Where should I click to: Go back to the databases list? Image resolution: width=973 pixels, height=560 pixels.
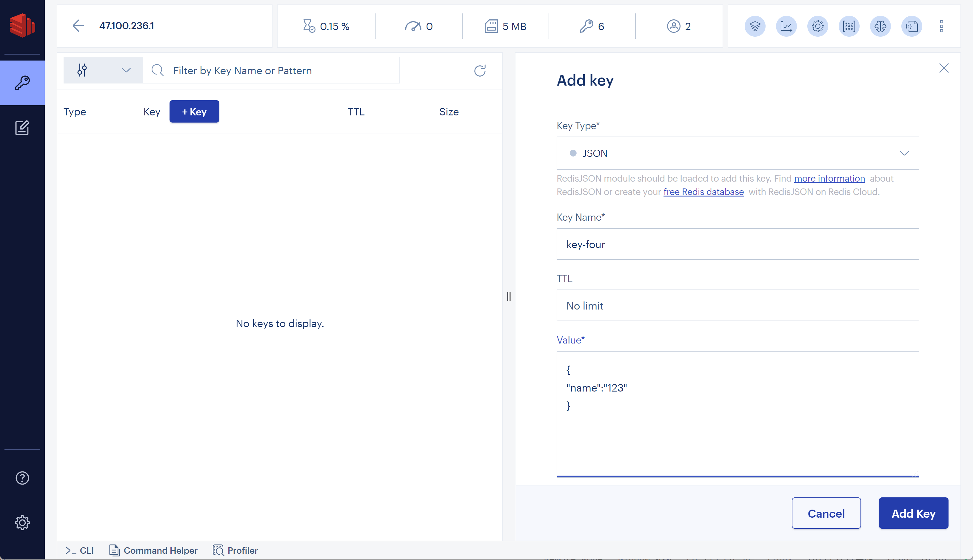(x=78, y=26)
